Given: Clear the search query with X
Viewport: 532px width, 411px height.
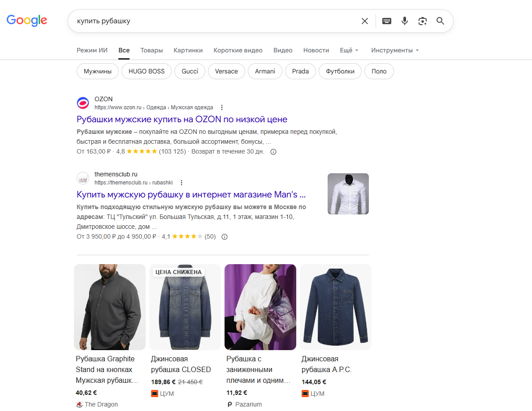Looking at the screenshot, I should pyautogui.click(x=365, y=21).
